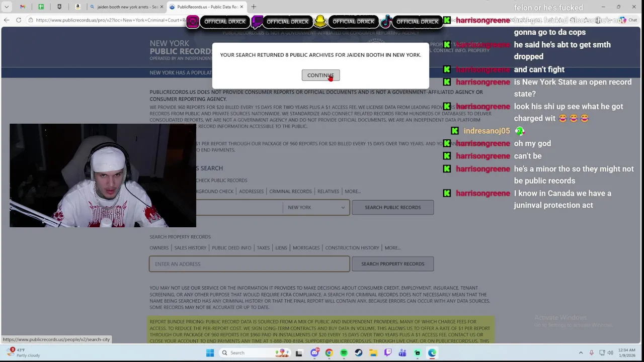This screenshot has width=644, height=362.
Task: Expand More… under check public records
Action: (x=353, y=191)
